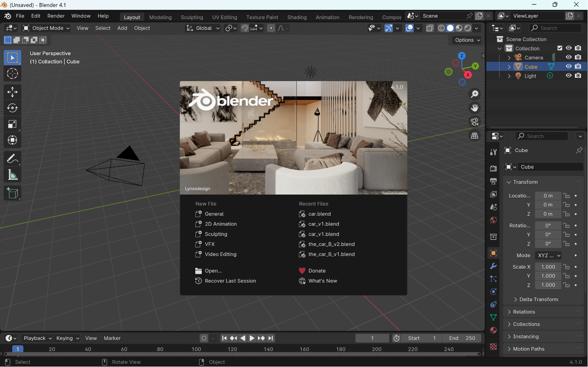Switch to the Animation workspace tab
Viewport: 588px width, 367px height.
328,17
